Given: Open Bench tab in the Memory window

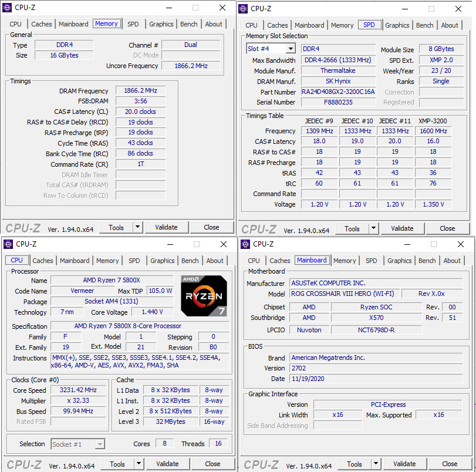Looking at the screenshot, I should pos(189,24).
